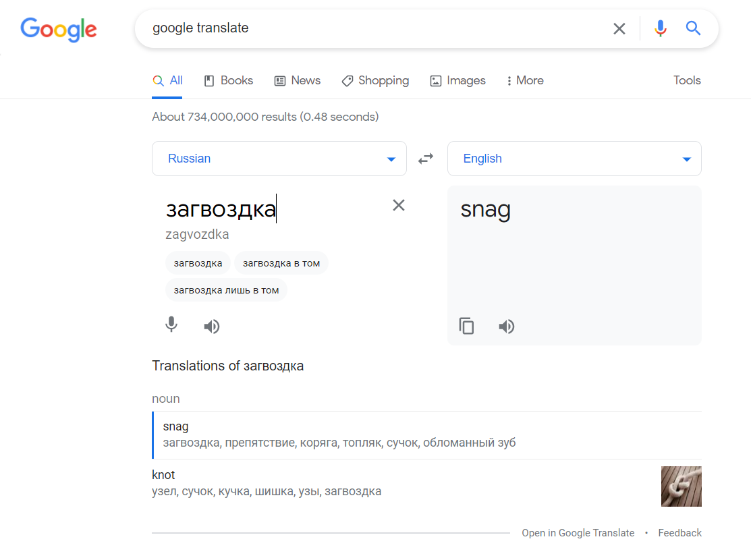Screen dimensions: 751x560
Task: Open the English target language dropdown
Action: point(574,159)
